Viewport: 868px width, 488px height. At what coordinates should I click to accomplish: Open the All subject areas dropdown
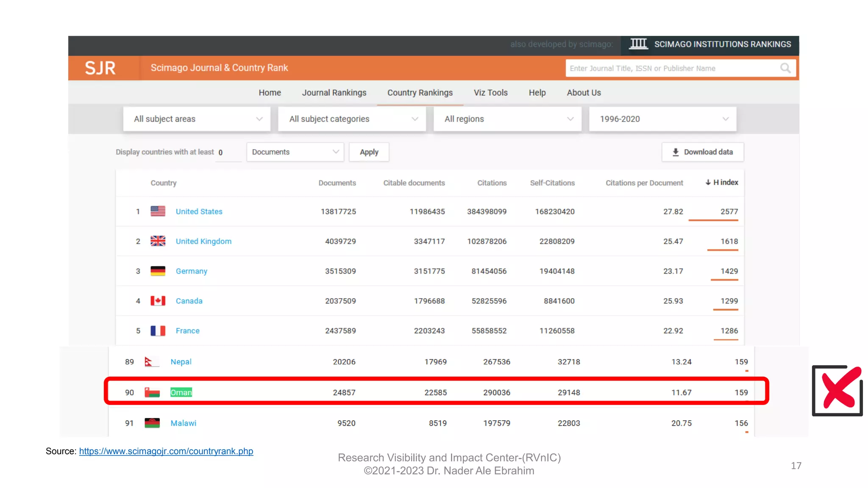(197, 119)
